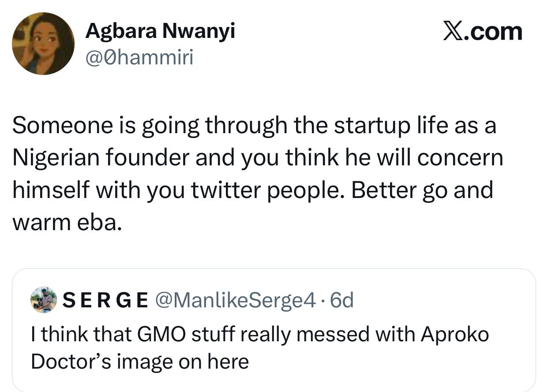Image resolution: width=548 pixels, height=392 pixels.
Task: Click "Doctor's image on here" line
Action: 140,362
